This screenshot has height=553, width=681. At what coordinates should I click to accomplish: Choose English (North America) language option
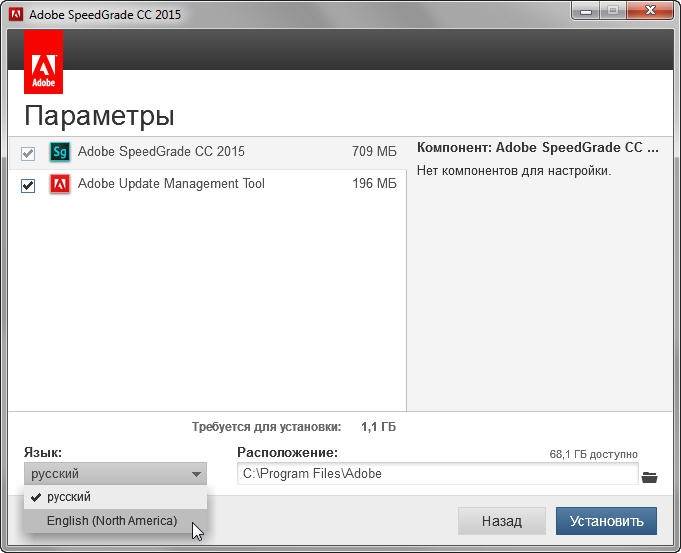[116, 520]
